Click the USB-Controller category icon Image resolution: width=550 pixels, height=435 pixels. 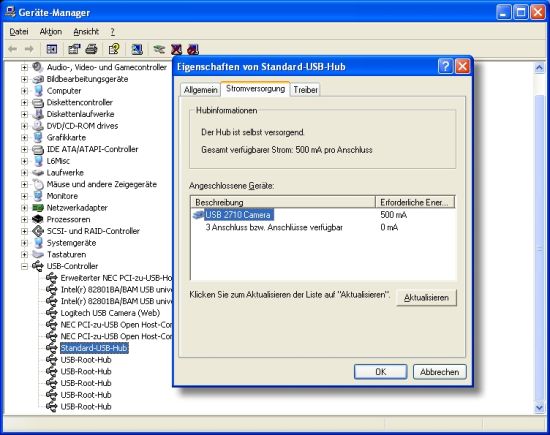pos(38,266)
